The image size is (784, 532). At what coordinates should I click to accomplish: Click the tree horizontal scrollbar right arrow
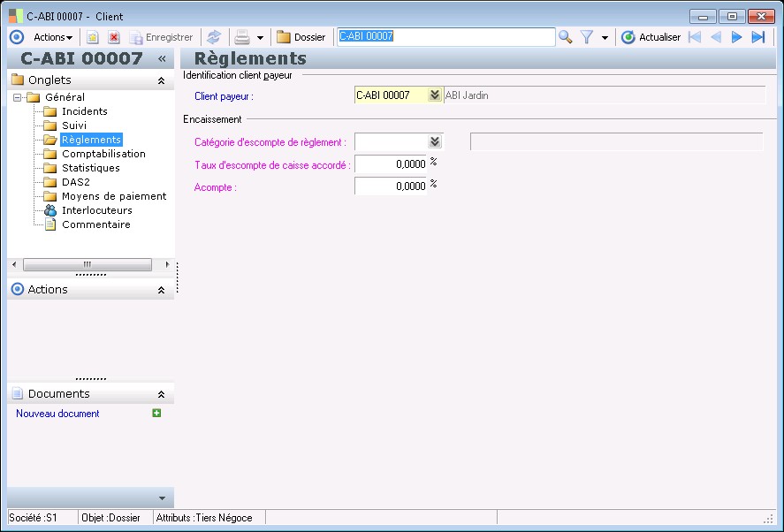pos(167,264)
